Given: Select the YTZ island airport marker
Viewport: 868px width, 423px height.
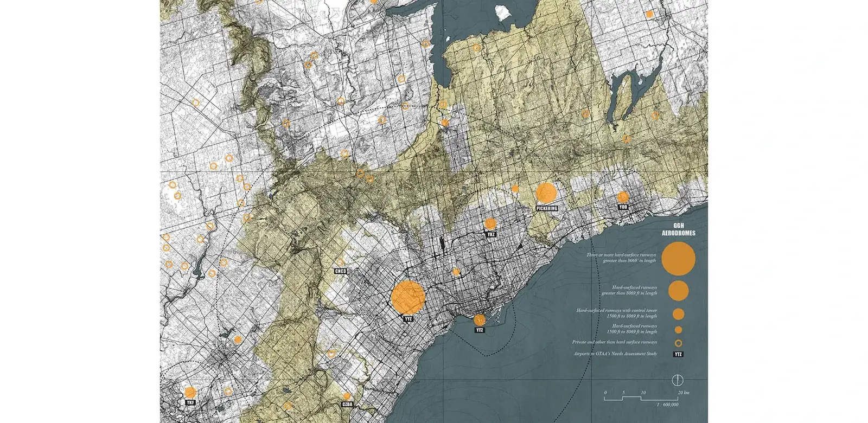Looking at the screenshot, I should pos(479,320).
